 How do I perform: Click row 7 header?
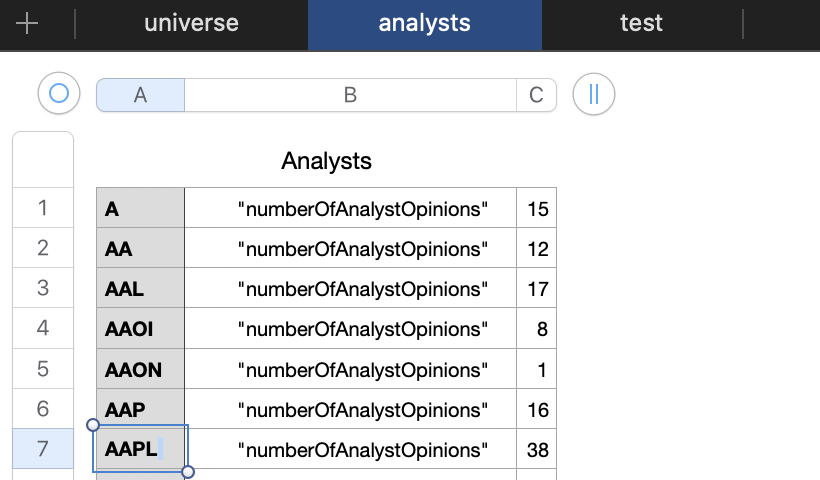tap(42, 449)
